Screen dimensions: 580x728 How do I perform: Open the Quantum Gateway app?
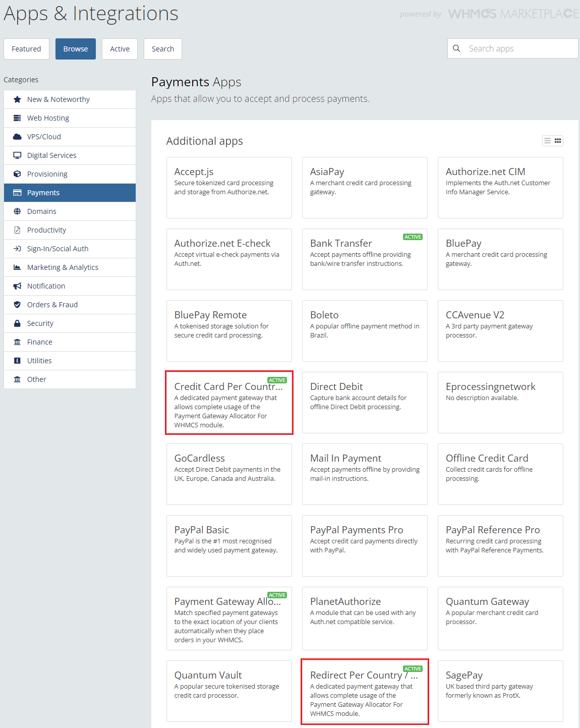coord(500,619)
